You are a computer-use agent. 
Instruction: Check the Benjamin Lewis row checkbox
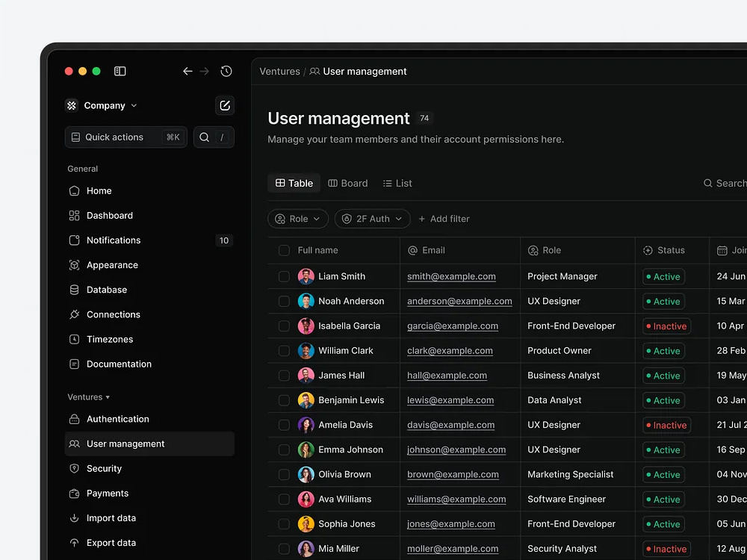click(x=284, y=400)
